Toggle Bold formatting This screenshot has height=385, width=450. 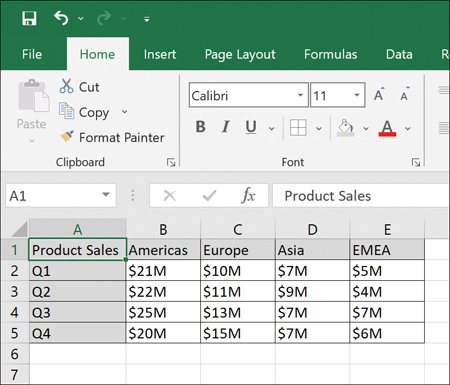(x=201, y=127)
